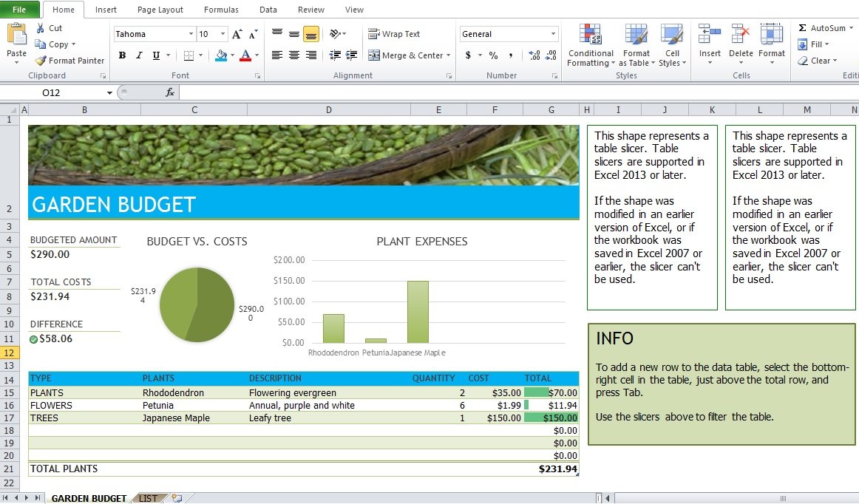Toggle Underline formatting
859x504 pixels.
tap(156, 55)
